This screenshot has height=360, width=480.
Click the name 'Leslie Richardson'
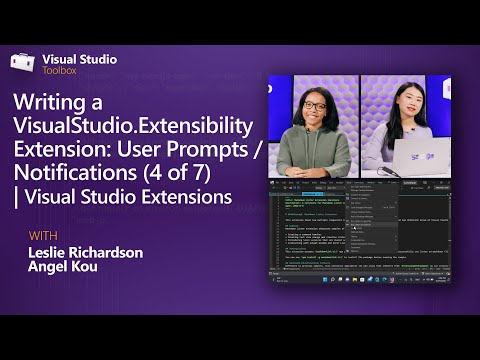86,252
